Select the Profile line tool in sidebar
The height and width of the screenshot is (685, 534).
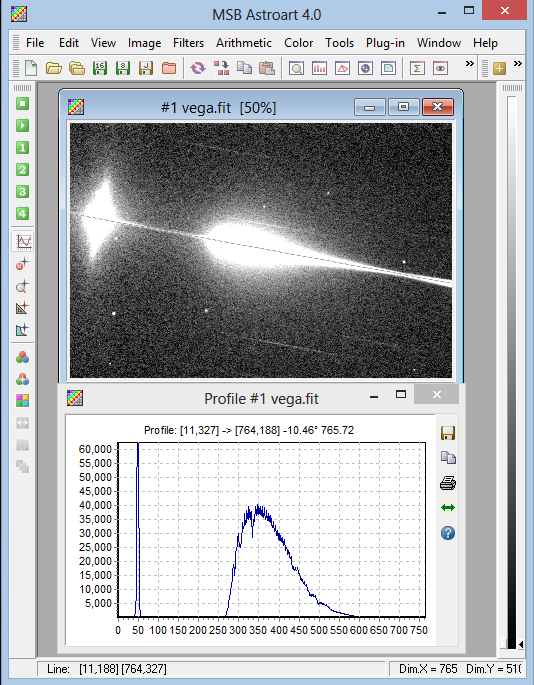tap(23, 241)
